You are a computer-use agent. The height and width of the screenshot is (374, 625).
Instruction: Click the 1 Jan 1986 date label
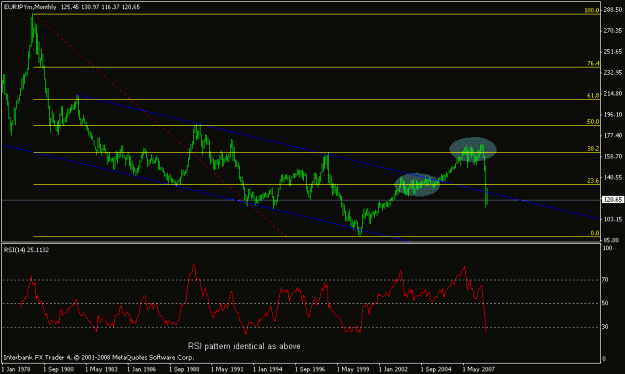coord(142,369)
